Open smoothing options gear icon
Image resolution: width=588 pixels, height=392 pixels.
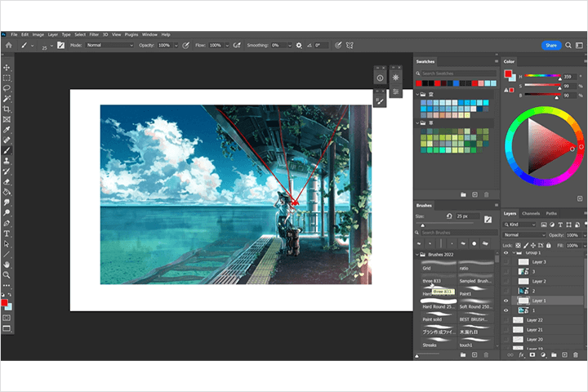click(299, 46)
